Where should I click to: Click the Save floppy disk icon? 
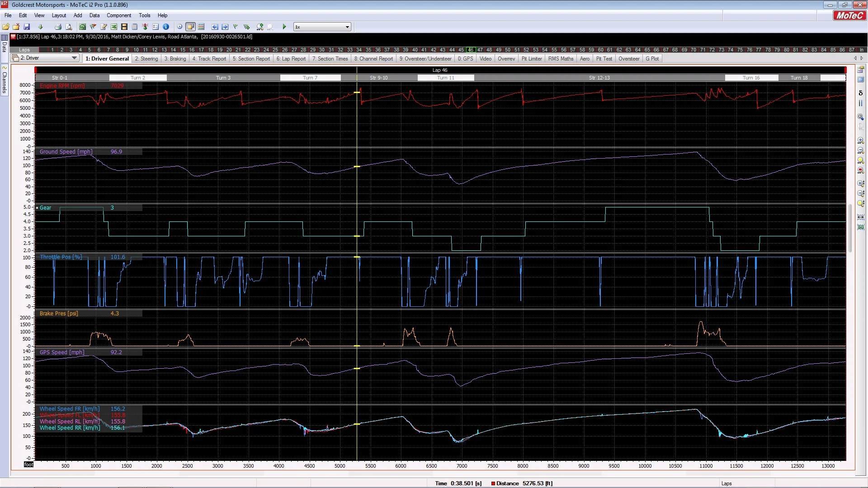coord(27,27)
